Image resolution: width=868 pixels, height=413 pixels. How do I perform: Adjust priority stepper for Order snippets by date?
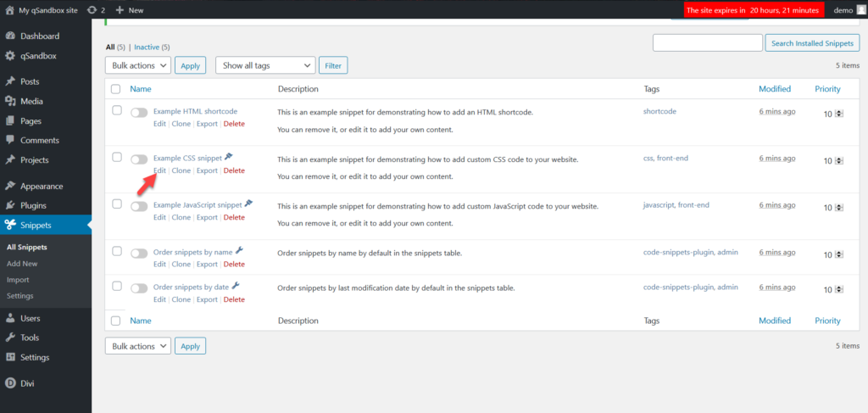click(839, 289)
